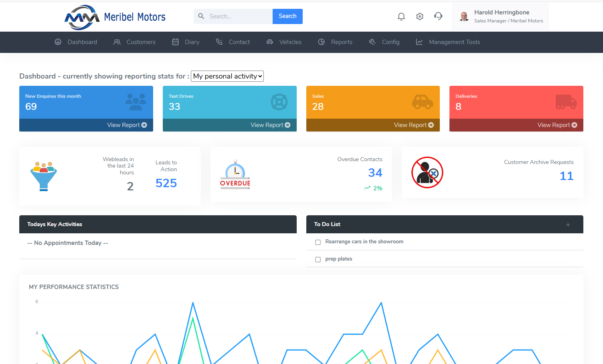Click the support headset icon
Screen dimensions: 603x364
[438, 16]
